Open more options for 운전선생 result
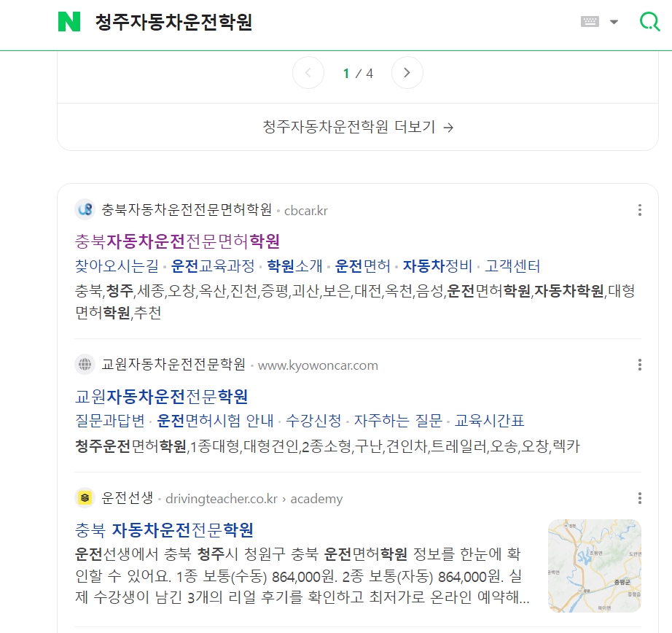The image size is (672, 633). 639,498
